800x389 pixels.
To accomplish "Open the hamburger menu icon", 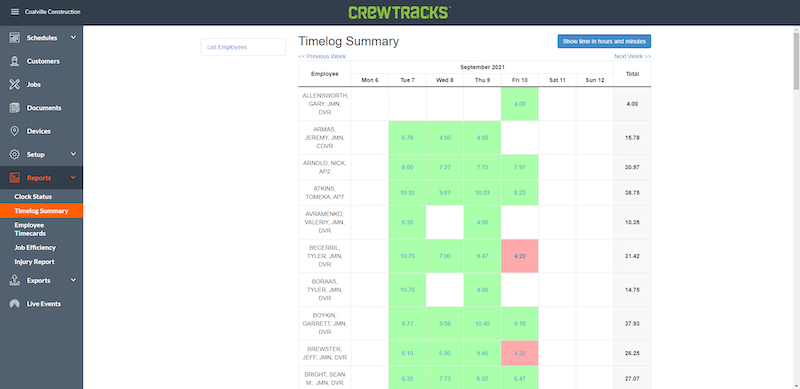I will (x=15, y=12).
